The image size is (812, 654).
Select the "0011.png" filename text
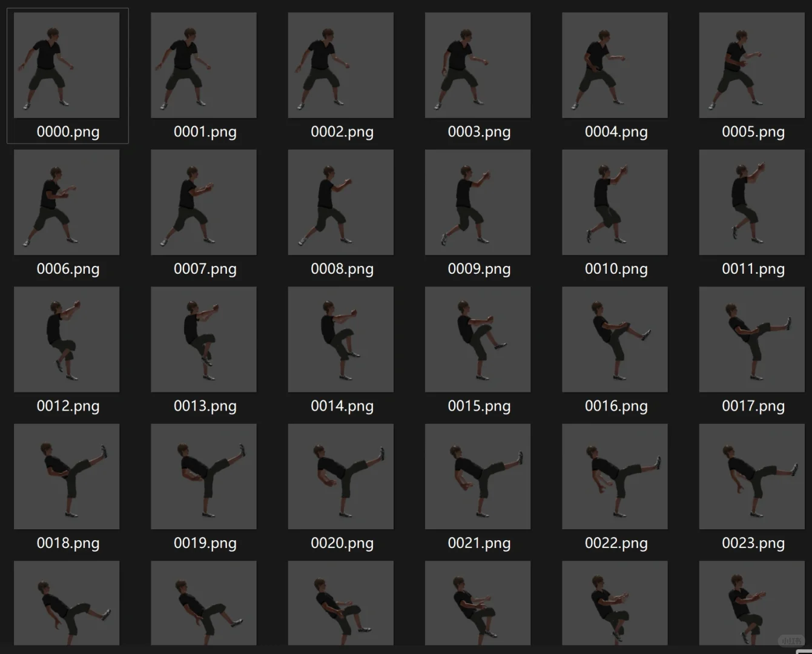753,269
